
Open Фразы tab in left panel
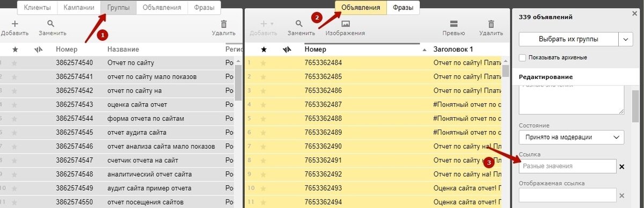pyautogui.click(x=204, y=8)
